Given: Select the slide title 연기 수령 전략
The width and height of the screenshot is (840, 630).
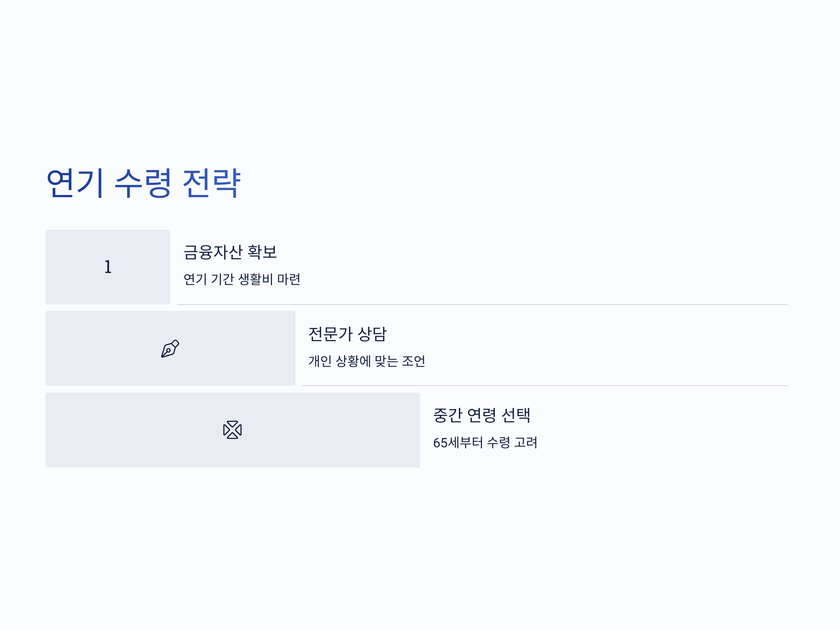Looking at the screenshot, I should click(x=143, y=183).
